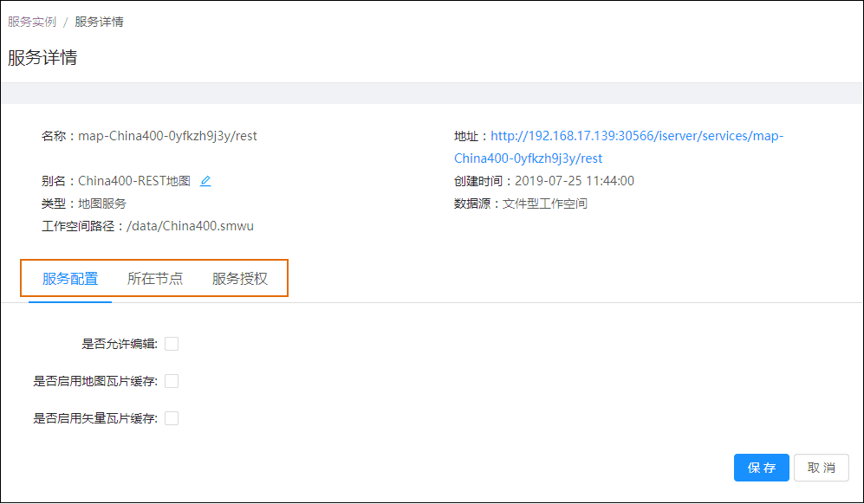Image resolution: width=864 pixels, height=504 pixels.
Task: Click the 服务详情 page heading
Action: tap(42, 58)
